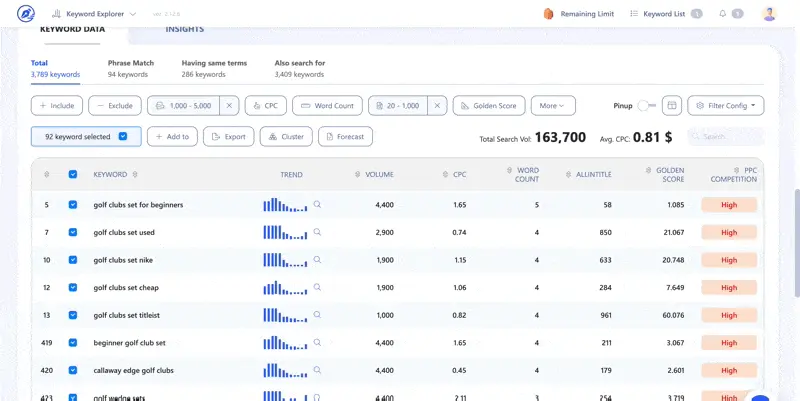Open the user avatar profile
The image size is (800, 401).
[769, 14]
